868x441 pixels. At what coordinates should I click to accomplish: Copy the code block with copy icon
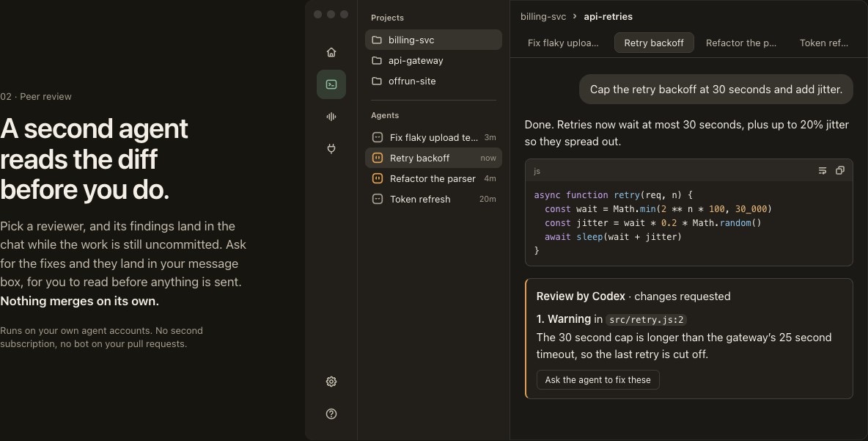[839, 171]
